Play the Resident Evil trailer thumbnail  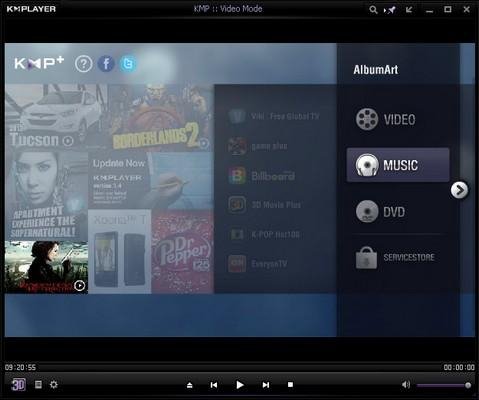pos(46,267)
